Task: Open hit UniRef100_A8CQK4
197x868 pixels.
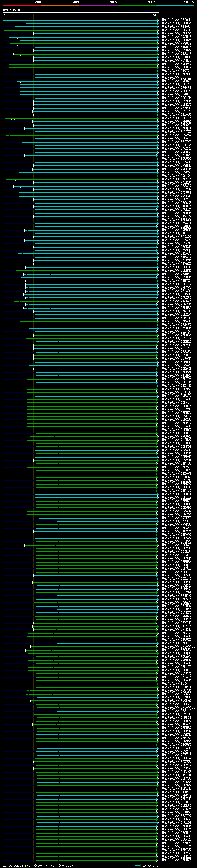Action: pyautogui.click(x=176, y=494)
